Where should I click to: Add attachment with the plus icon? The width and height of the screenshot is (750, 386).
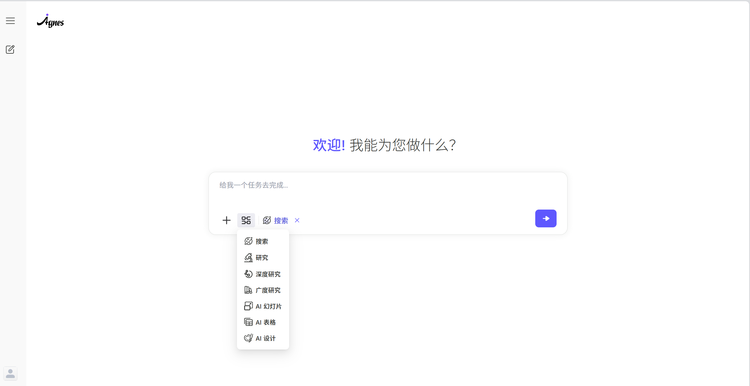(x=226, y=220)
